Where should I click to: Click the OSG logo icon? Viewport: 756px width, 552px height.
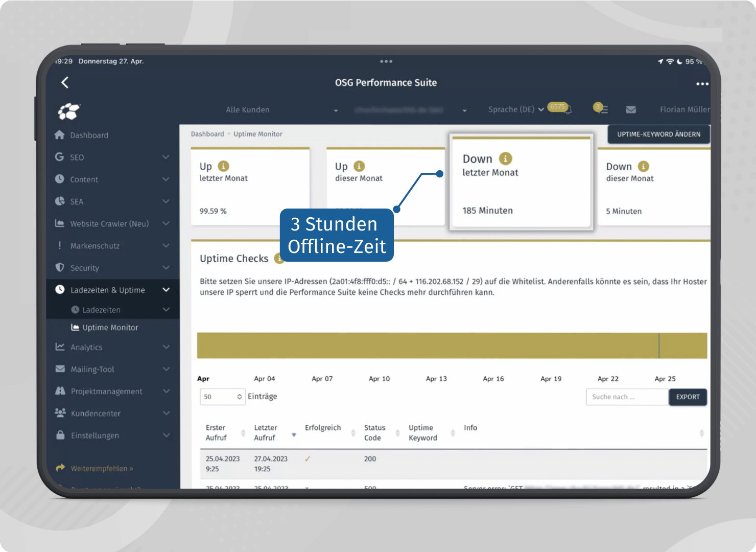(x=69, y=110)
